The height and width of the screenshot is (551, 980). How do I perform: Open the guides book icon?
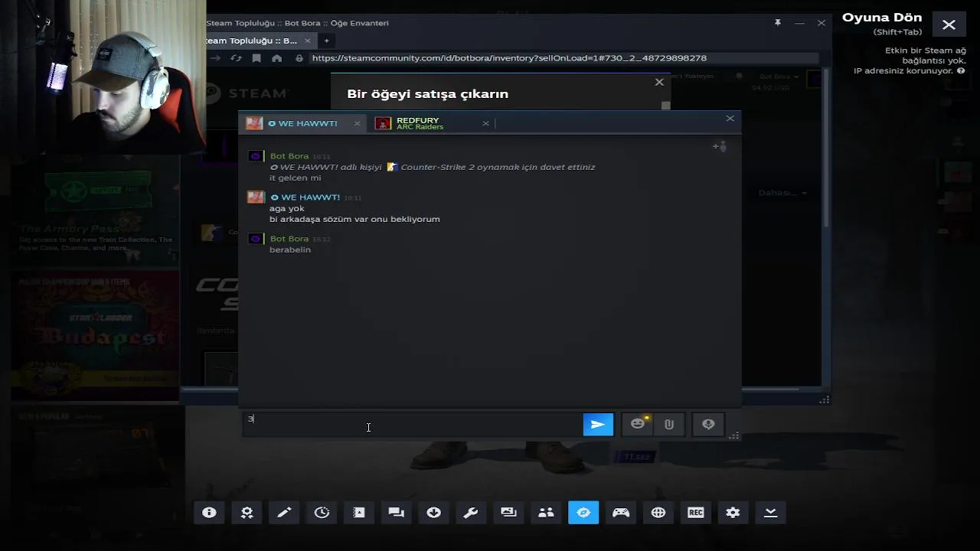pyautogui.click(x=359, y=513)
